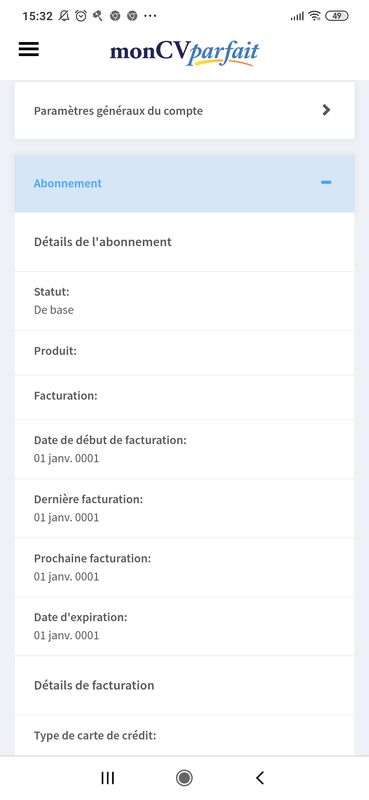Tap the Type de carte de crédit row

click(x=184, y=736)
